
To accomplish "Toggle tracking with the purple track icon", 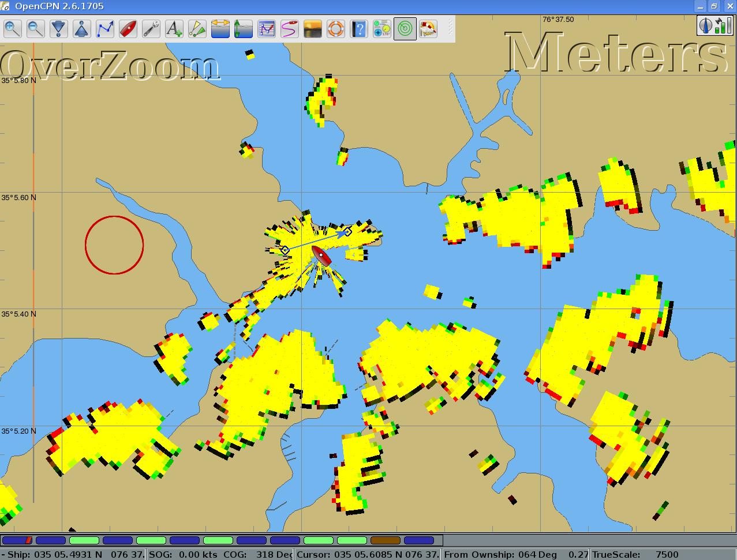I will coord(290,28).
